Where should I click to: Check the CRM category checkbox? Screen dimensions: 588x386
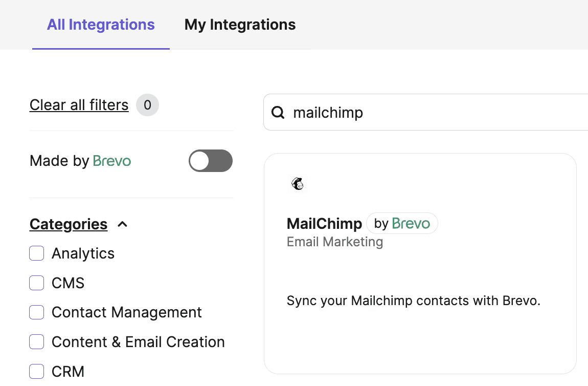tap(36, 371)
